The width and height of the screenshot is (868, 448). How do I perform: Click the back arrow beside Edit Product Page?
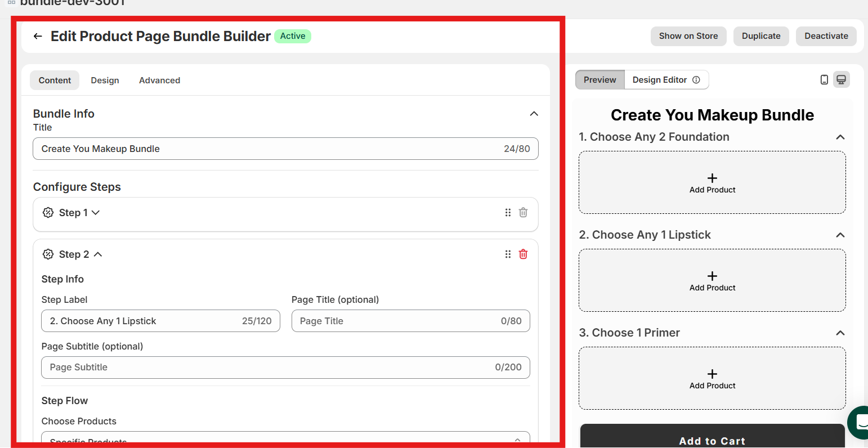click(38, 36)
